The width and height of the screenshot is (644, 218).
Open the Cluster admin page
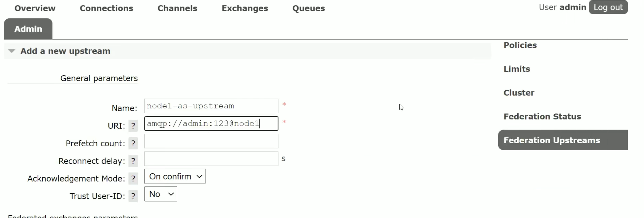coord(519,93)
